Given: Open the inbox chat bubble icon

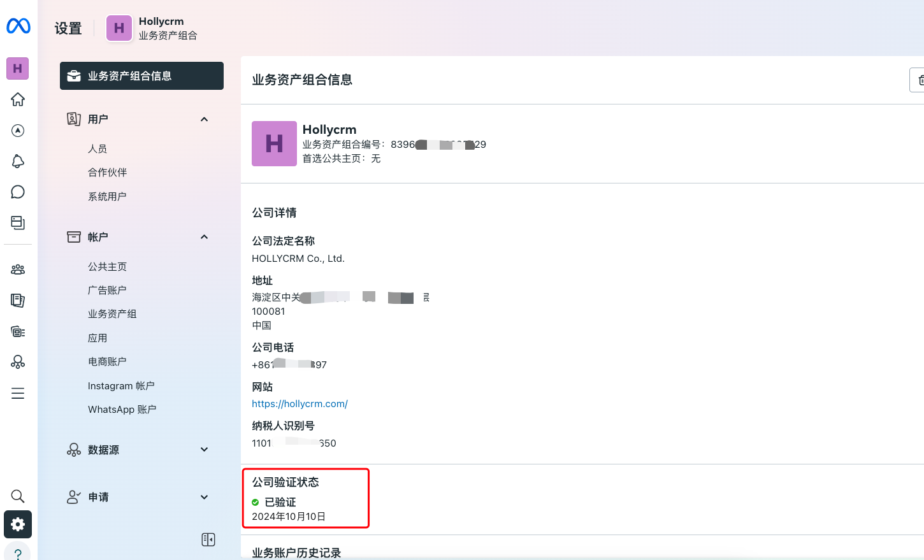Looking at the screenshot, I should coord(18,192).
